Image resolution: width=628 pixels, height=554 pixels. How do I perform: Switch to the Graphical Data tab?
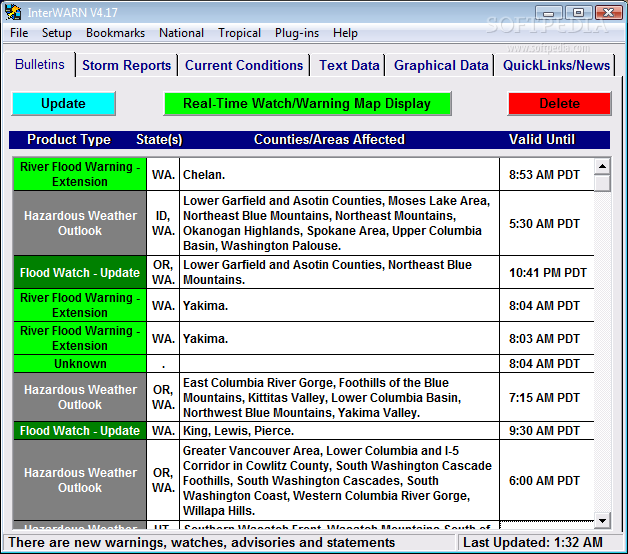pyautogui.click(x=441, y=65)
